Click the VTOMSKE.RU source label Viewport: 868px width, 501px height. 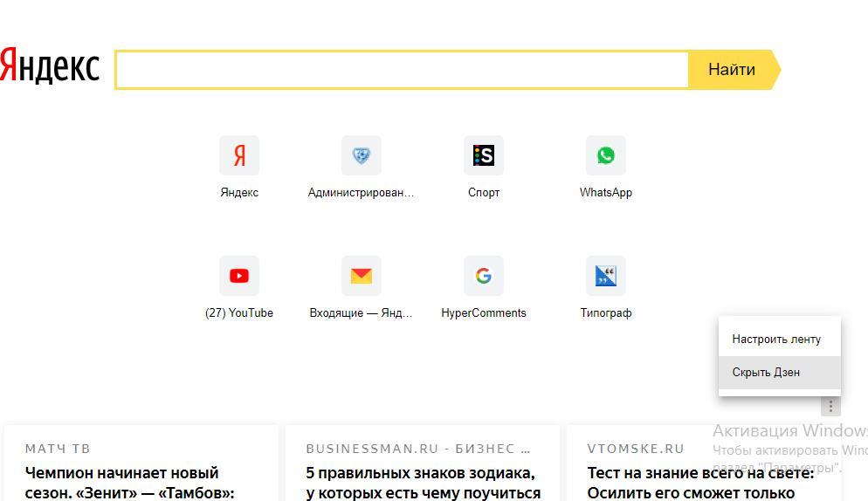pos(636,449)
